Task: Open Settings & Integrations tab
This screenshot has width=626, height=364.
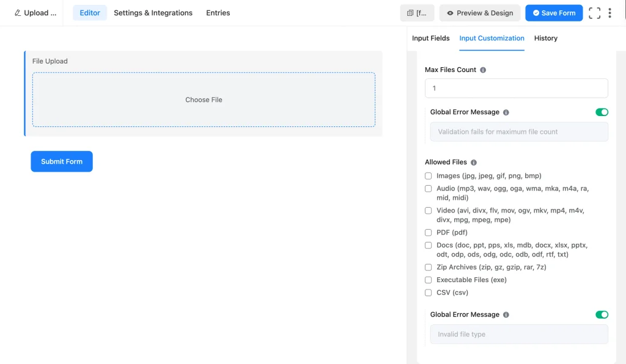Action: tap(153, 13)
